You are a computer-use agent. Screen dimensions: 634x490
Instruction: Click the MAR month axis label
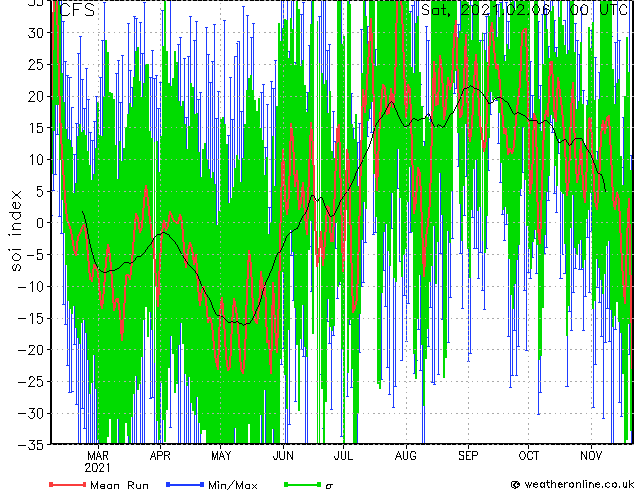tap(98, 456)
